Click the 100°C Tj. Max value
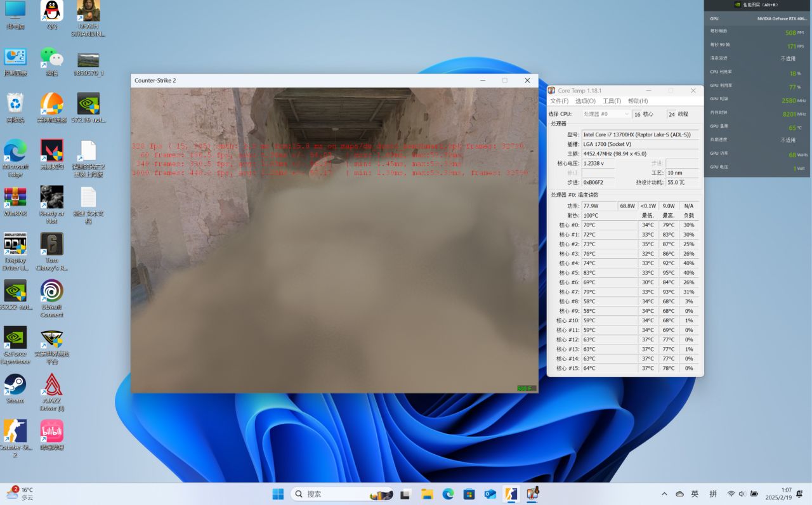Viewport: 812px width, 505px height. 610,216
